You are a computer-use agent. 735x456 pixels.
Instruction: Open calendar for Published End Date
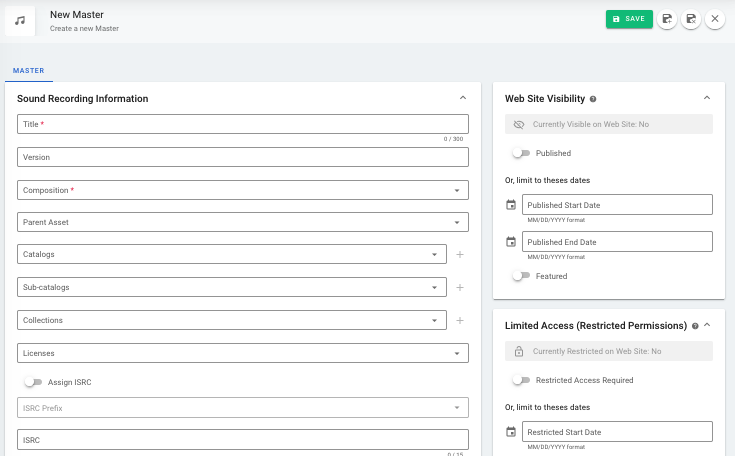point(511,242)
